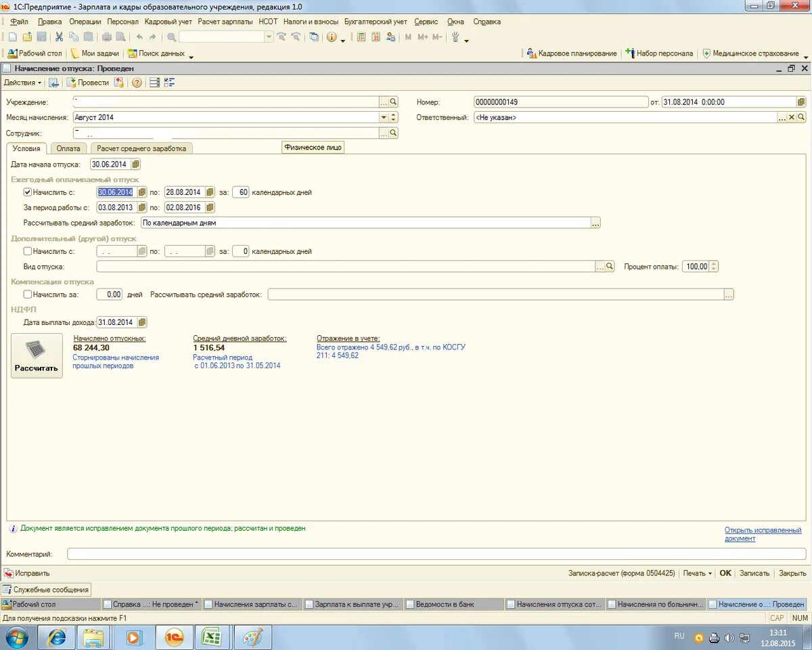
Task: Open calendar for Дата выплаты дохода
Action: tap(142, 322)
